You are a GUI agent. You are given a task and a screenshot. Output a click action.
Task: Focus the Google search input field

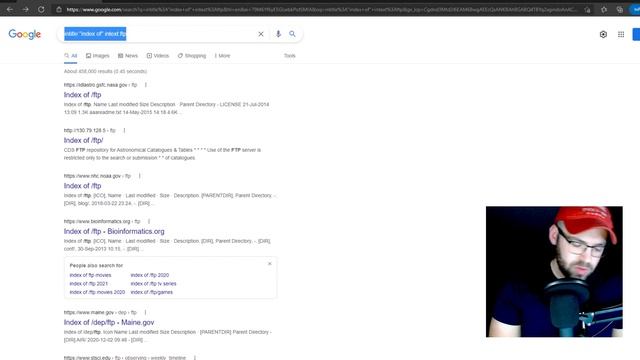pyautogui.click(x=159, y=34)
